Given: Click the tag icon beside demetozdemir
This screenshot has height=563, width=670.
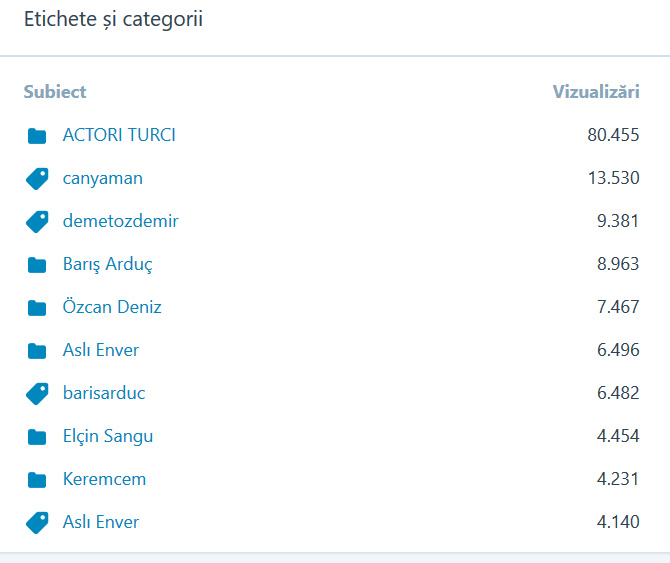Looking at the screenshot, I should [x=37, y=222].
